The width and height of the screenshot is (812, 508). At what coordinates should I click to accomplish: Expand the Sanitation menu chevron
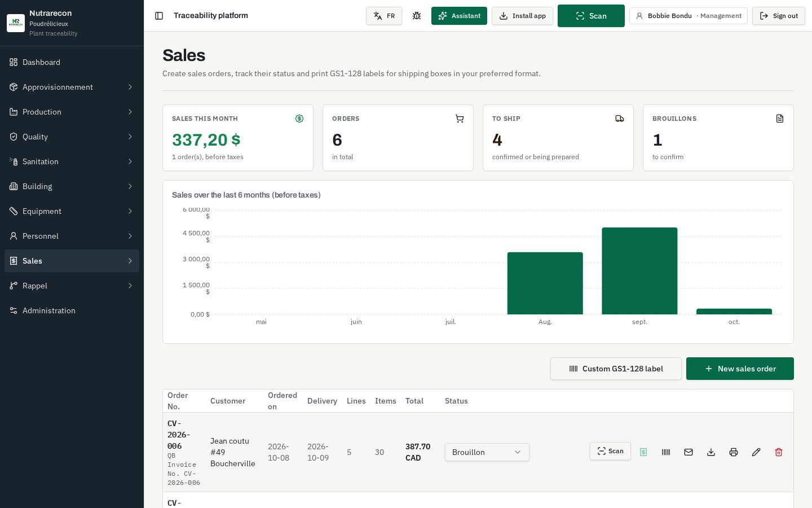pos(130,161)
